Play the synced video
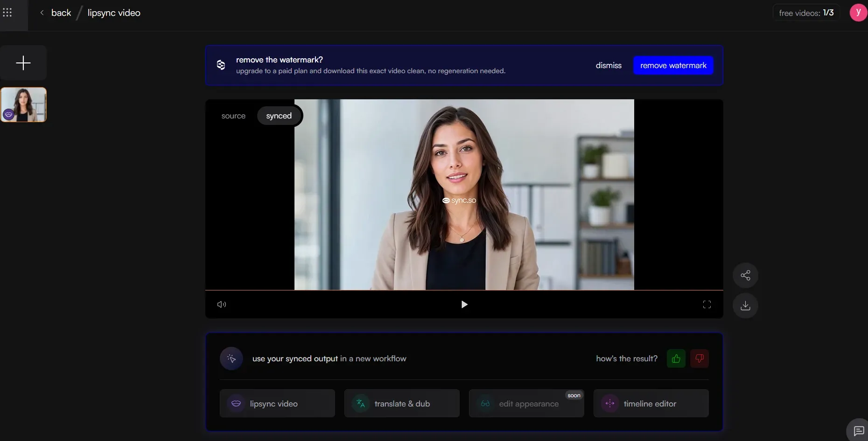Viewport: 868px width, 441px height. click(464, 304)
